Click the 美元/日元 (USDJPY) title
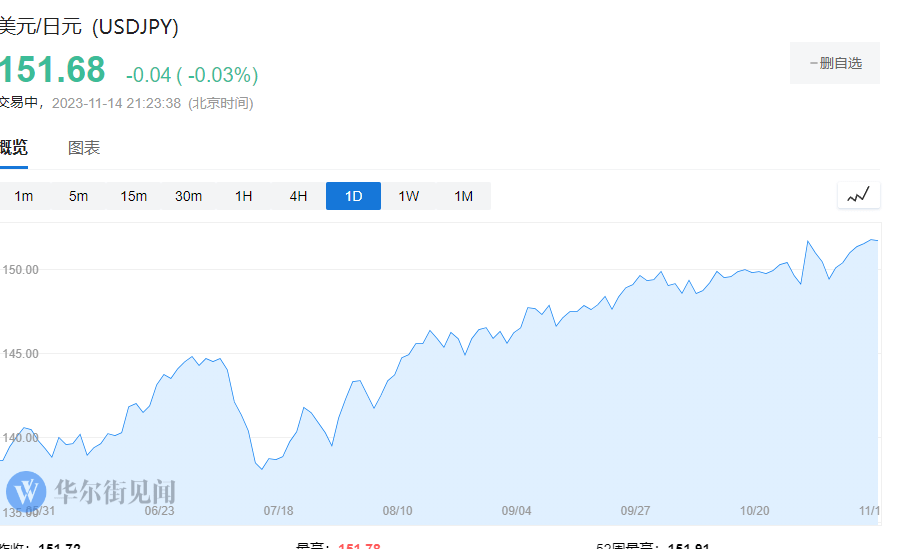This screenshot has height=549, width=906. (88, 27)
